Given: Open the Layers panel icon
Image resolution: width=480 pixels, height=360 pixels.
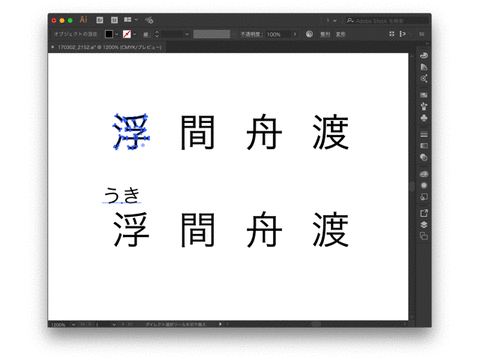Looking at the screenshot, I should [x=424, y=225].
